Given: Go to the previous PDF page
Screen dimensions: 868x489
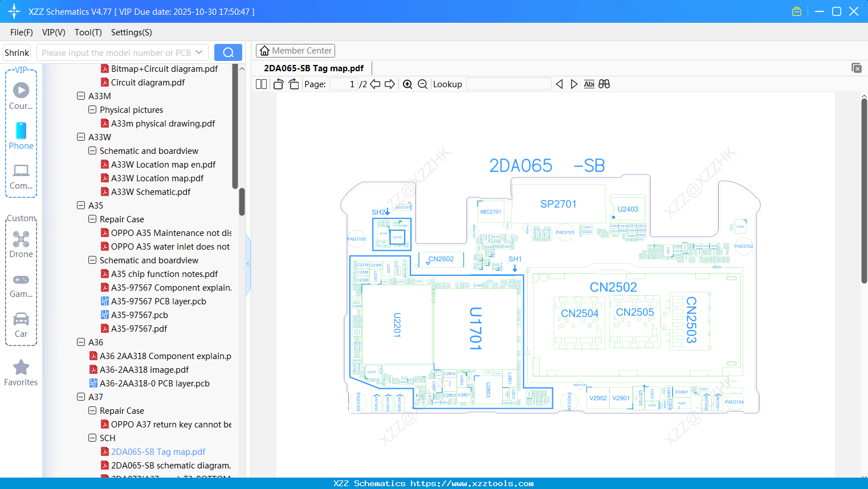Looking at the screenshot, I should pos(375,84).
